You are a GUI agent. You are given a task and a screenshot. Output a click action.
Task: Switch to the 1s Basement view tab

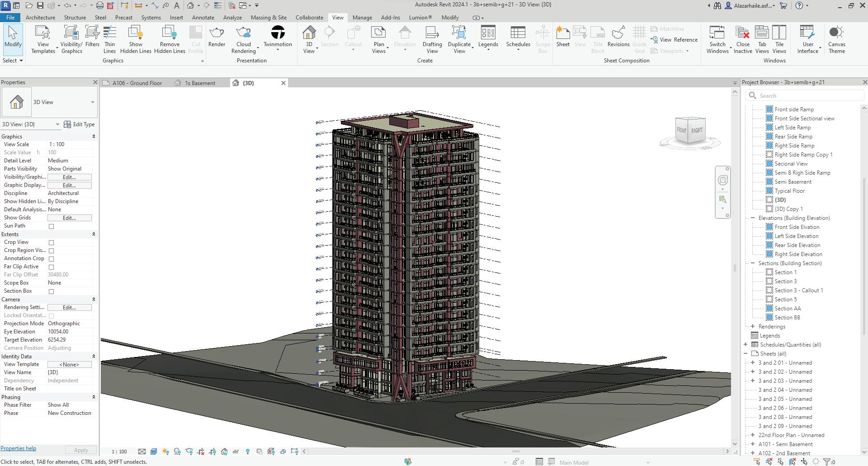(199, 83)
